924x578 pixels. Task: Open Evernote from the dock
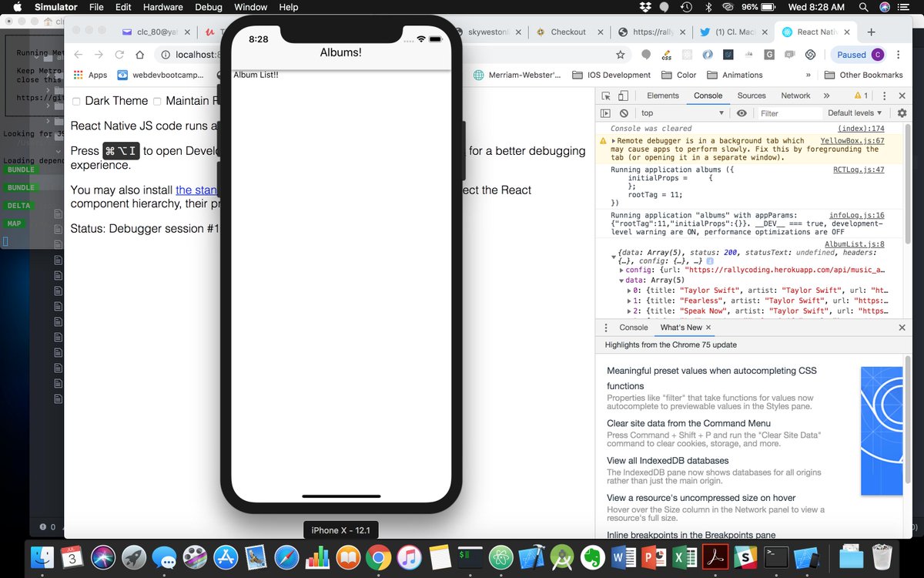pos(592,556)
